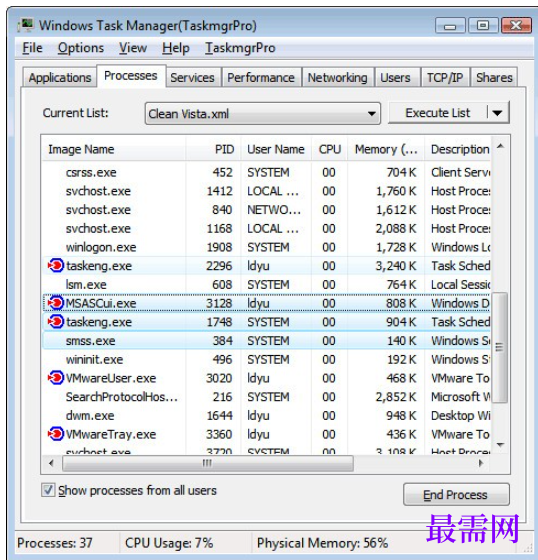Image resolution: width=538 pixels, height=560 pixels.
Task: Sort by User Name column header
Action: coord(276,149)
